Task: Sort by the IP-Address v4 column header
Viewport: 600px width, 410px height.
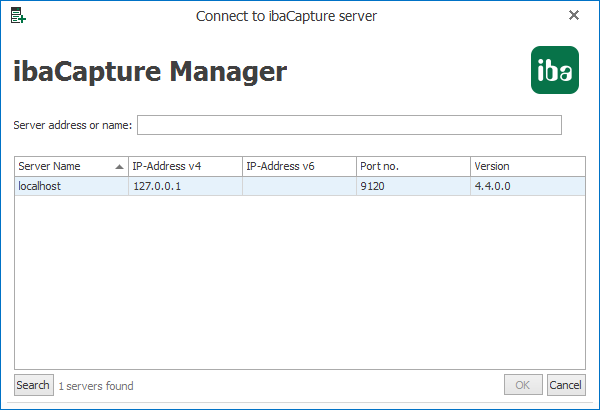Action: click(185, 166)
